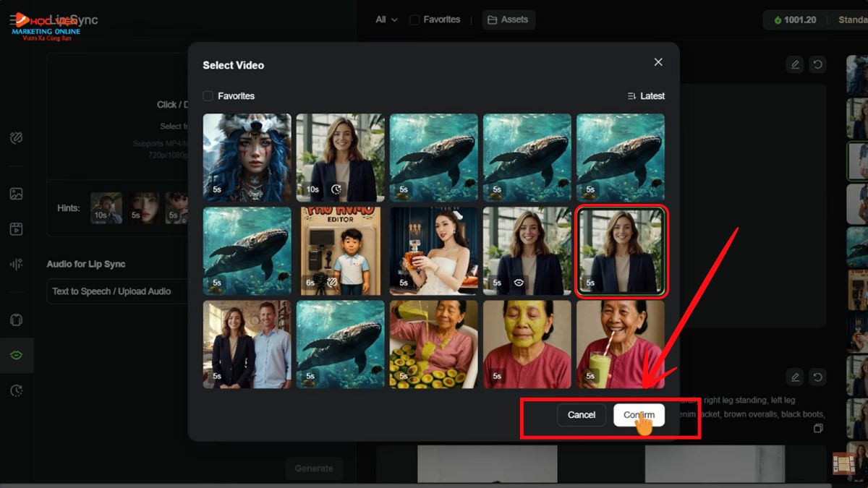
Task: Click the green flame credits icon
Action: [778, 20]
